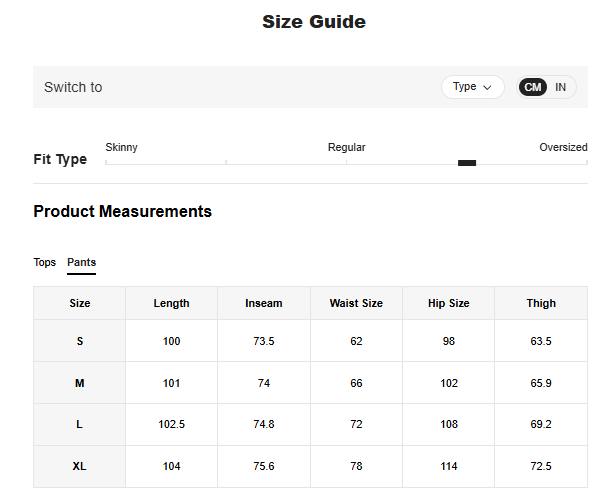Select the S size row label
This screenshot has height=493, width=600.
80,341
